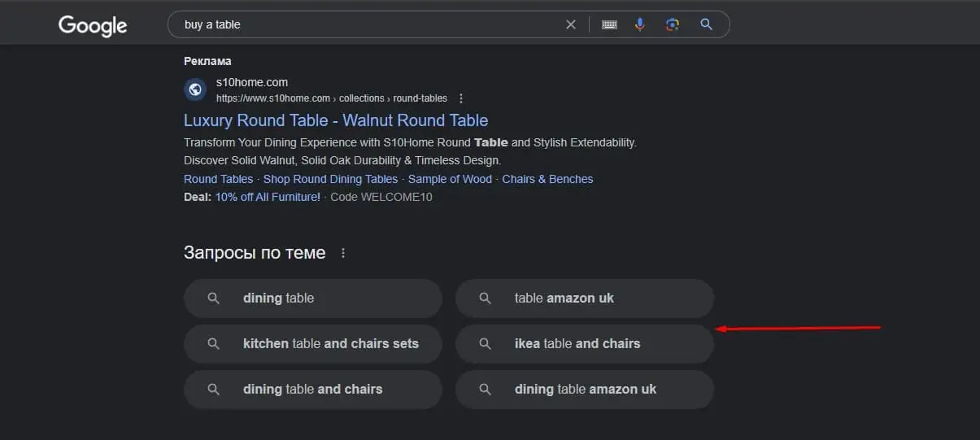This screenshot has height=440, width=980.
Task: Select the dining table and chairs suggestion
Action: point(313,390)
